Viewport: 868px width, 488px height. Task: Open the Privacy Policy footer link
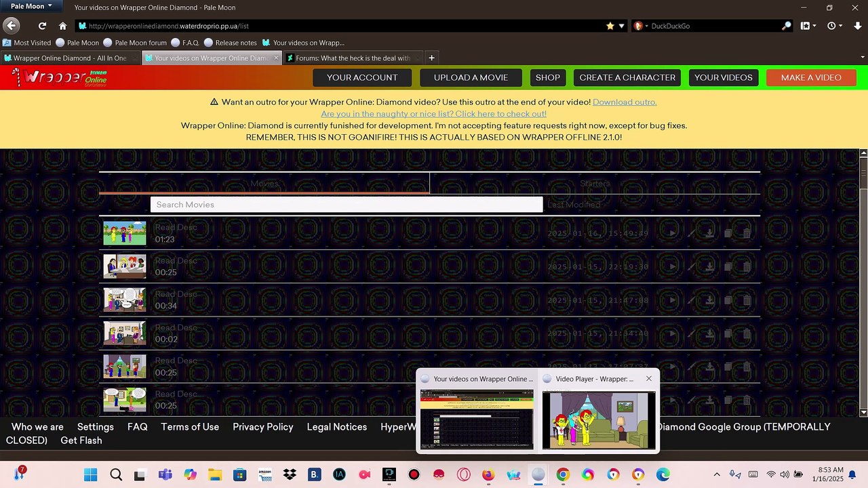(263, 427)
